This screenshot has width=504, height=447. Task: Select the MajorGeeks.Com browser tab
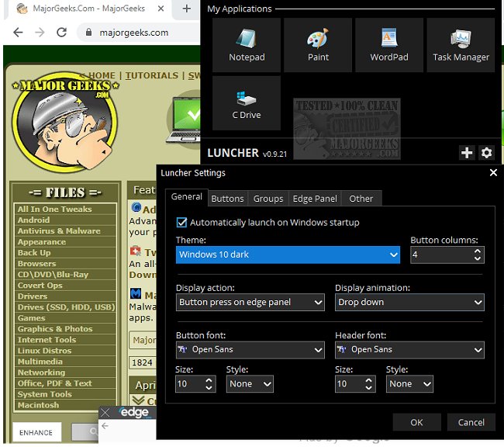pyautogui.click(x=88, y=9)
